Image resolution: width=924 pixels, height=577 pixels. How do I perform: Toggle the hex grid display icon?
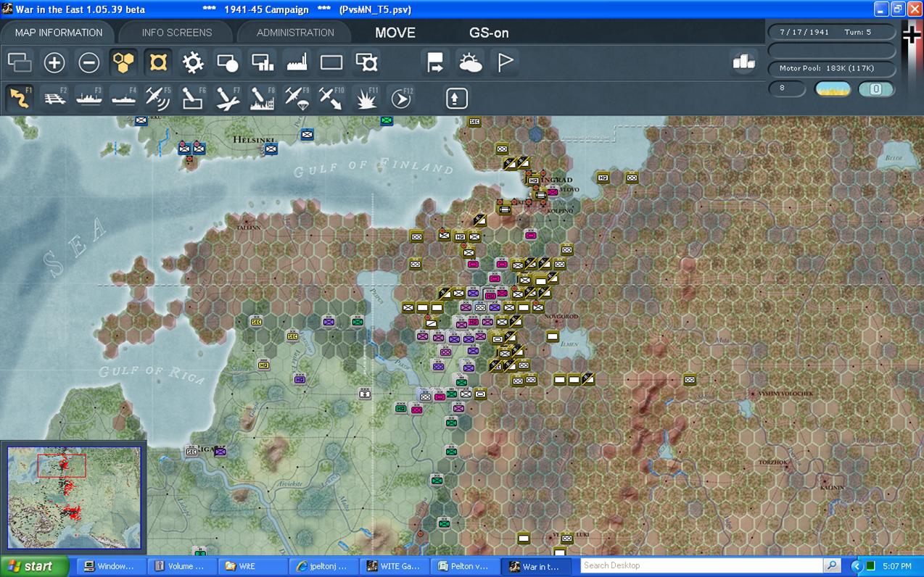(x=124, y=62)
